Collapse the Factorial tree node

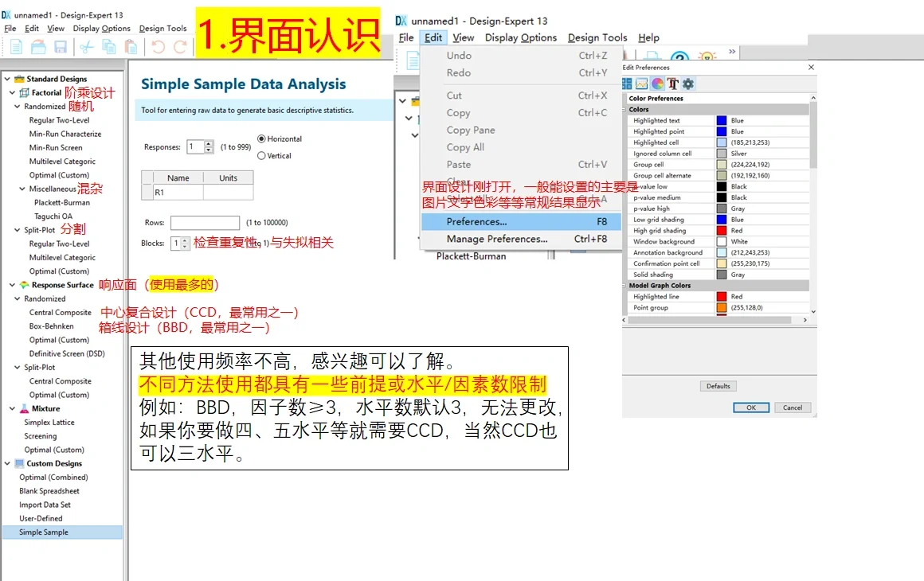[12, 92]
